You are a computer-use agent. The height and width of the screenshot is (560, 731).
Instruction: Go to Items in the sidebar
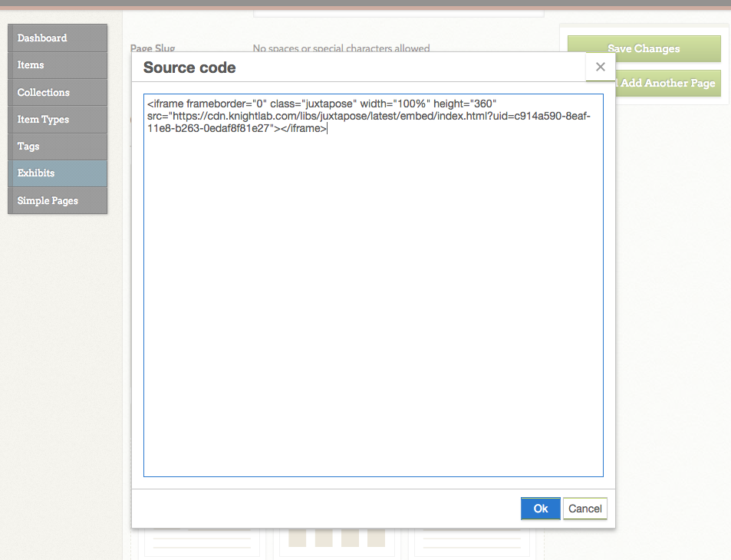coord(58,65)
